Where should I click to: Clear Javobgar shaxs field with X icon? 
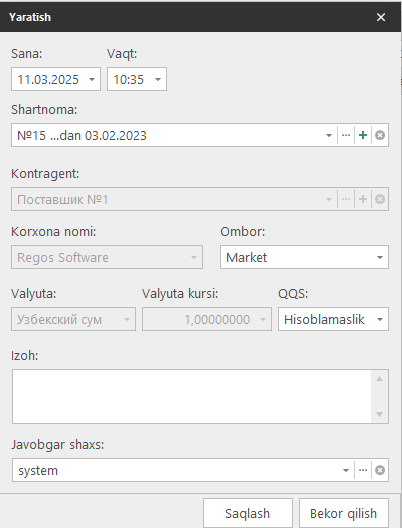380,470
